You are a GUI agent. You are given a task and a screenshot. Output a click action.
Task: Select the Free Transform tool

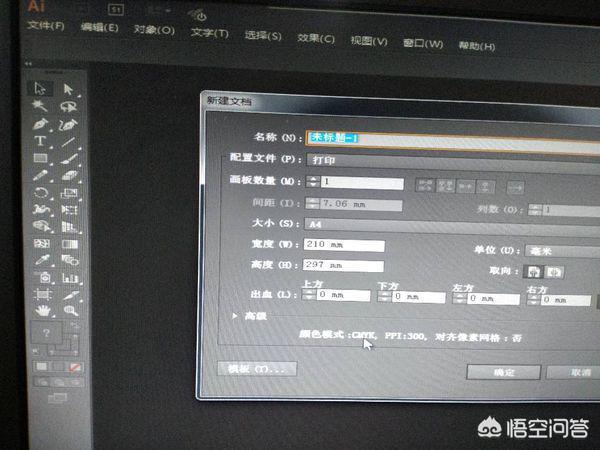click(70, 210)
